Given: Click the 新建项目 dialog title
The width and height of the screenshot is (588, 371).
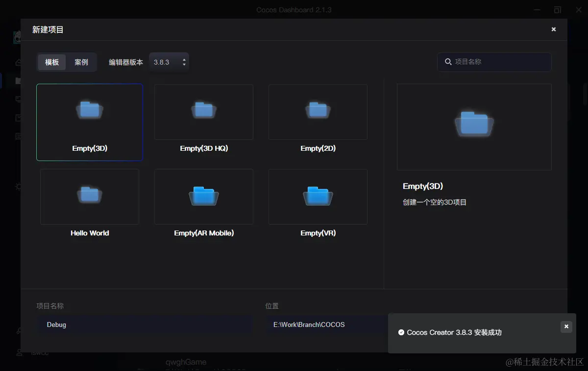Looking at the screenshot, I should coord(48,29).
